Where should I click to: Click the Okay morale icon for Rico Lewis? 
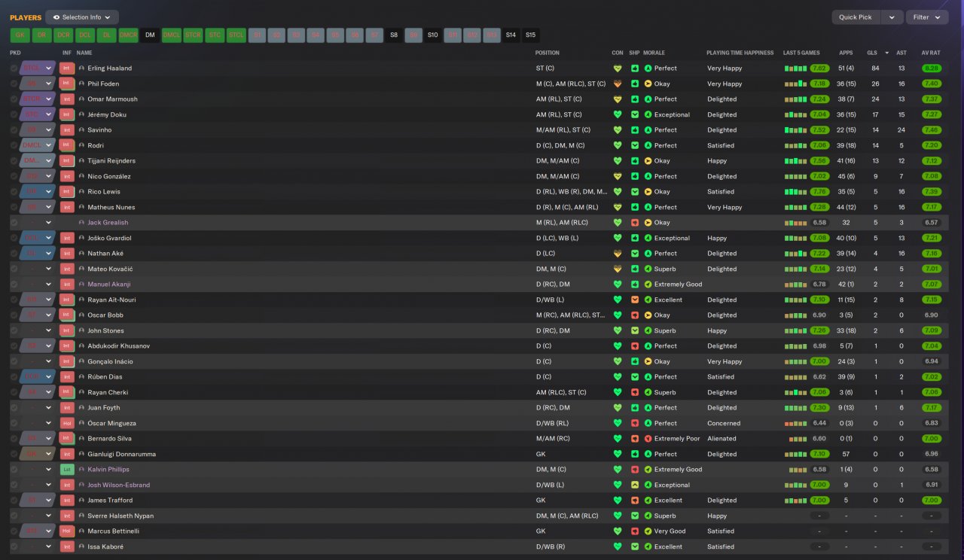click(x=648, y=192)
